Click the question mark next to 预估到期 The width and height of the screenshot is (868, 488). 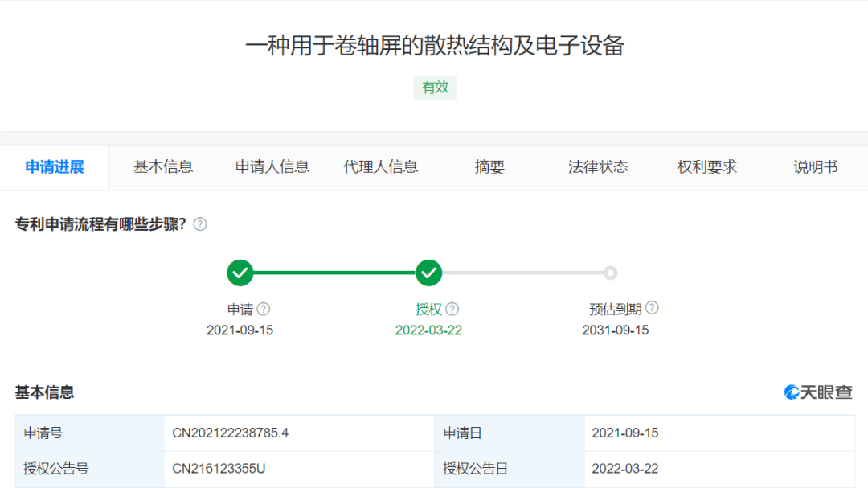coord(652,308)
